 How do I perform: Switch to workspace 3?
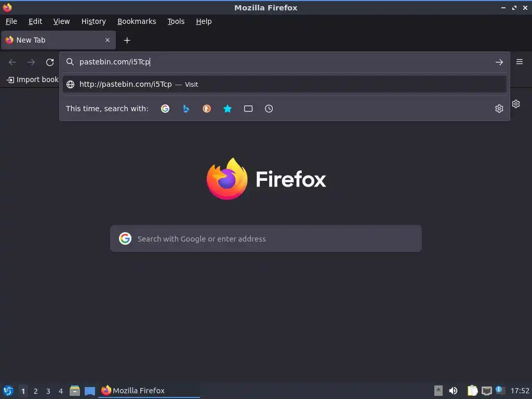(x=48, y=391)
